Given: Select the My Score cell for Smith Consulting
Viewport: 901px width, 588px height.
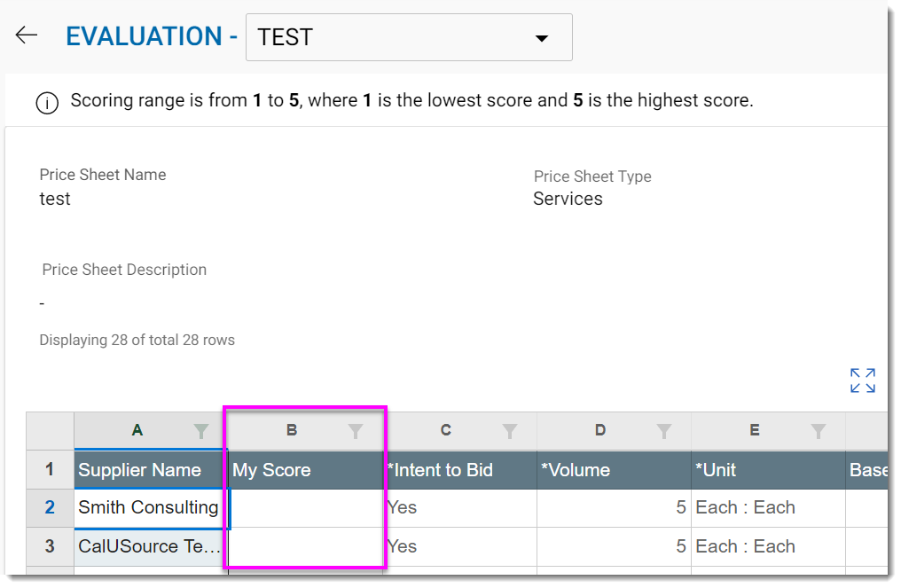Looking at the screenshot, I should 306,508.
